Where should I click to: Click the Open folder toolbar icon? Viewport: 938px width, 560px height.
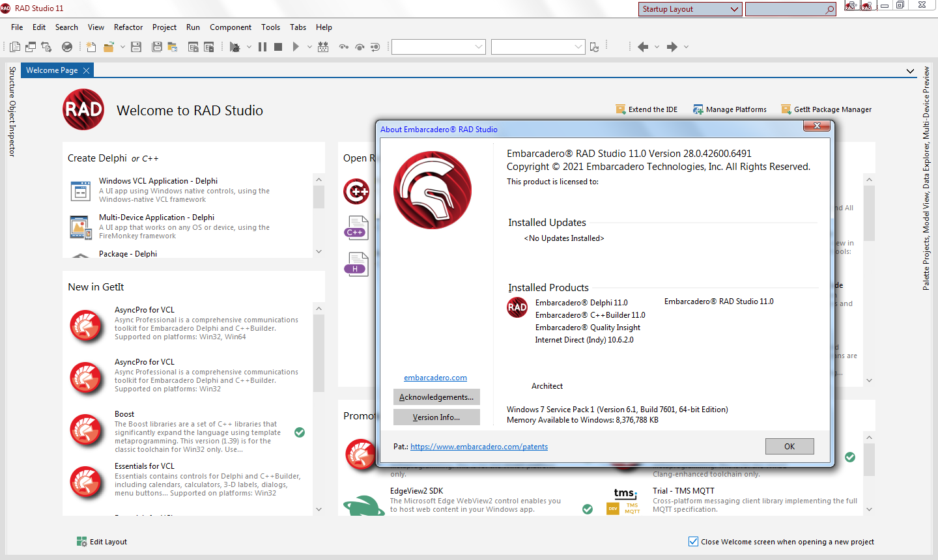pyautogui.click(x=108, y=47)
